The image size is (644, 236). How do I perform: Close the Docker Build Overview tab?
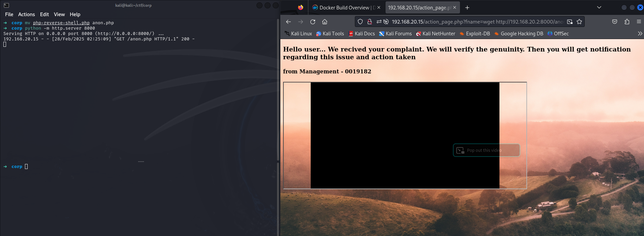point(379,7)
